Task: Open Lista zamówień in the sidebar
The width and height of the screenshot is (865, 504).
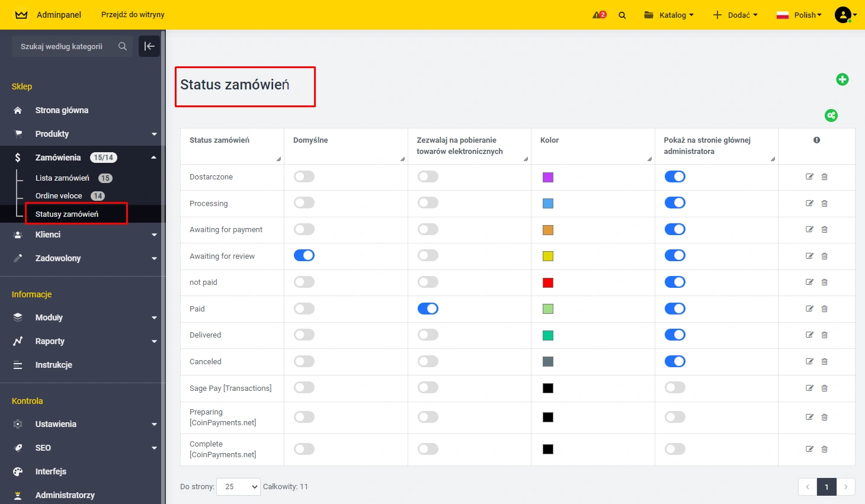Action: click(62, 178)
